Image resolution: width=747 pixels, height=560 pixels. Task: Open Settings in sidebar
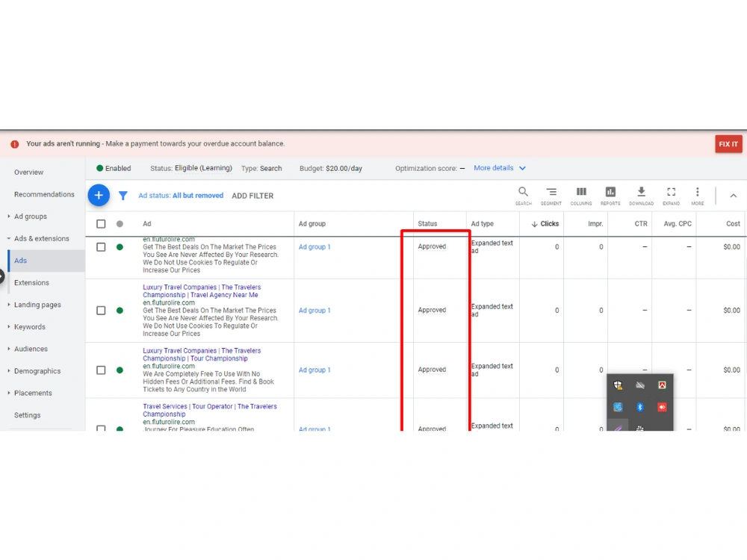tap(27, 415)
